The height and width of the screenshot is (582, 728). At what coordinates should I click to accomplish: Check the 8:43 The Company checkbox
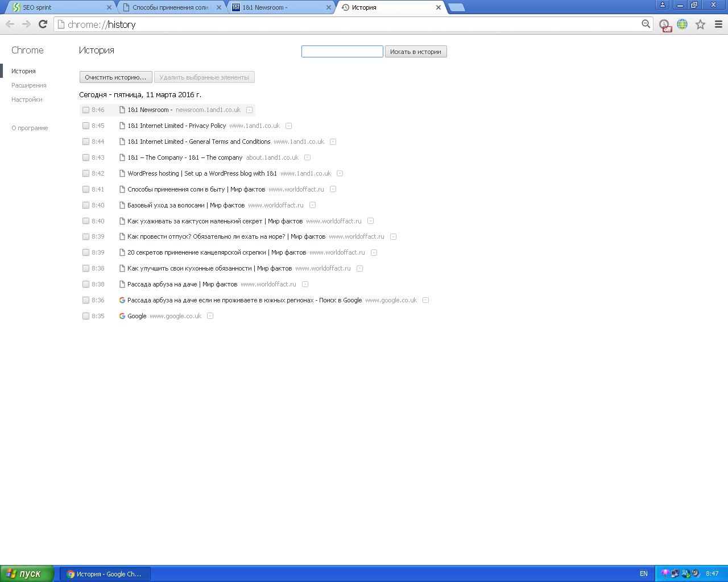86,157
